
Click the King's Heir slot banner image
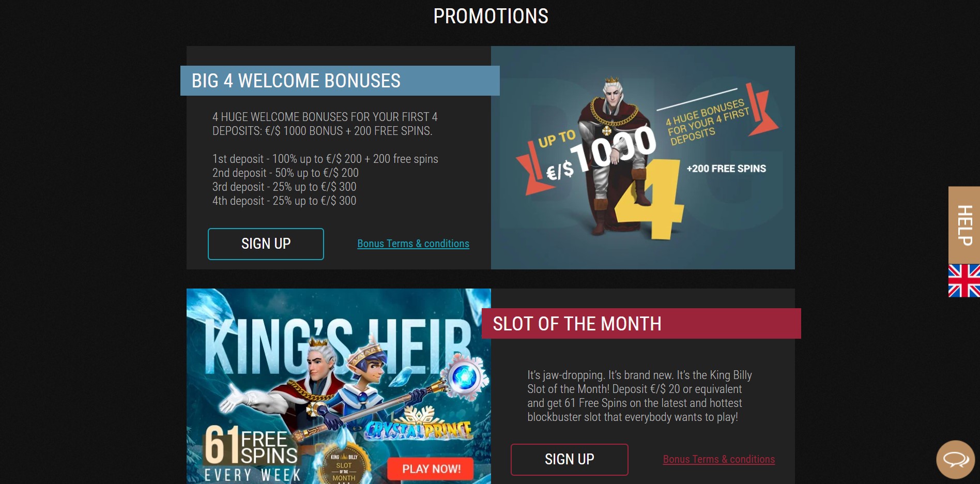(339, 386)
